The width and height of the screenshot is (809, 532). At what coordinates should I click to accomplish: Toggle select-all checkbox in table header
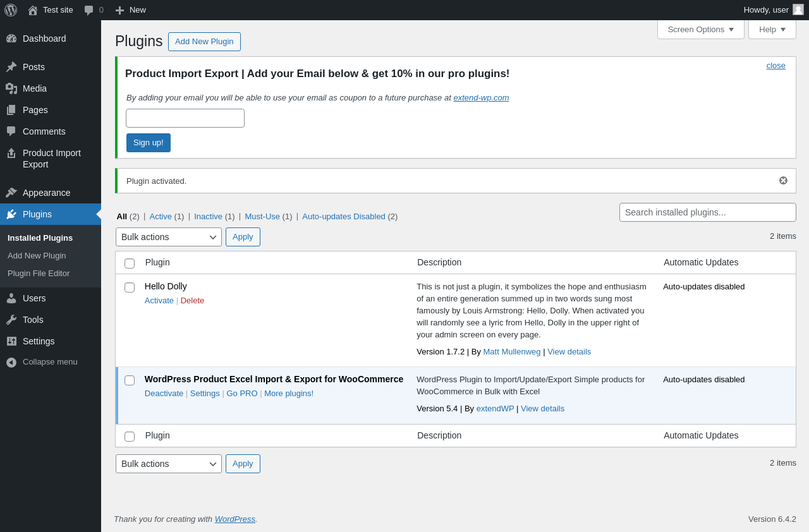point(130,263)
